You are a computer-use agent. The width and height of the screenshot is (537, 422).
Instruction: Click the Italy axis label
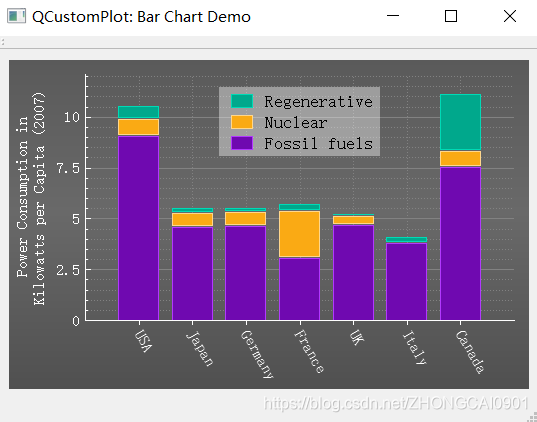pos(415,348)
